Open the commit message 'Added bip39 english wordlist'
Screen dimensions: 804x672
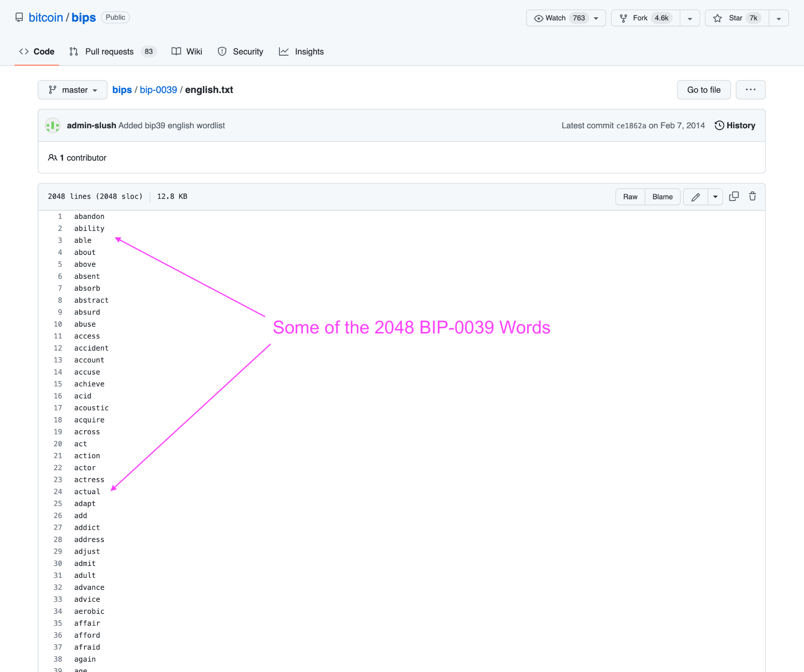pyautogui.click(x=172, y=126)
